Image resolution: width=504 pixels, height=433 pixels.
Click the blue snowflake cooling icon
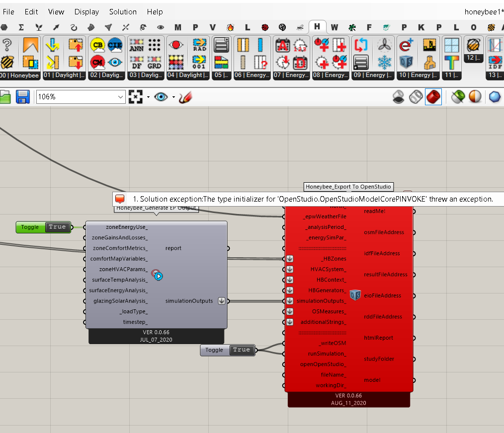(x=384, y=62)
